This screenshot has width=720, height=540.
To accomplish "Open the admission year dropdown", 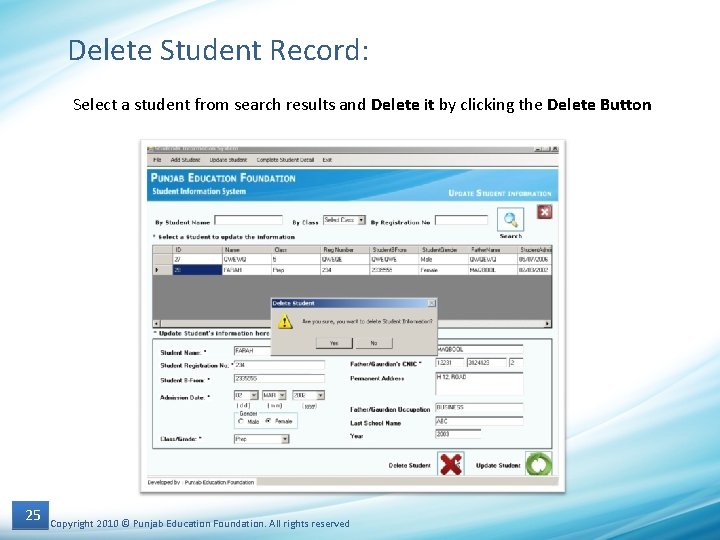I will 321,395.
